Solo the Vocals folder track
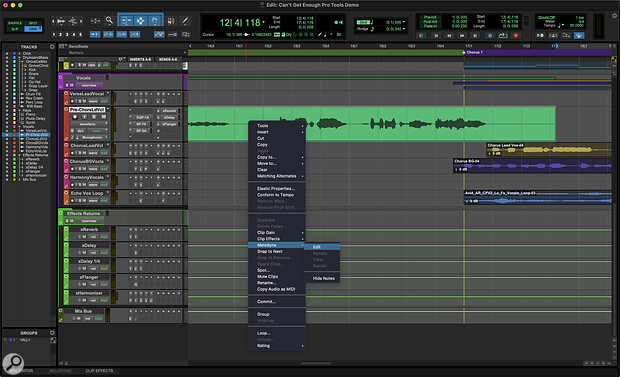Screen dimensions: 620x377 click(x=68, y=85)
